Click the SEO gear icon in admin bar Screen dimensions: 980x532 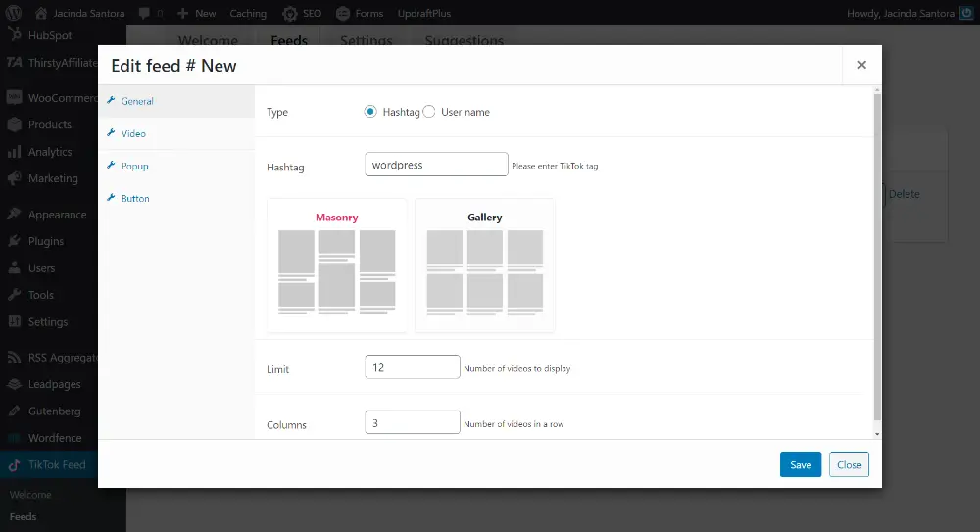pyautogui.click(x=290, y=13)
